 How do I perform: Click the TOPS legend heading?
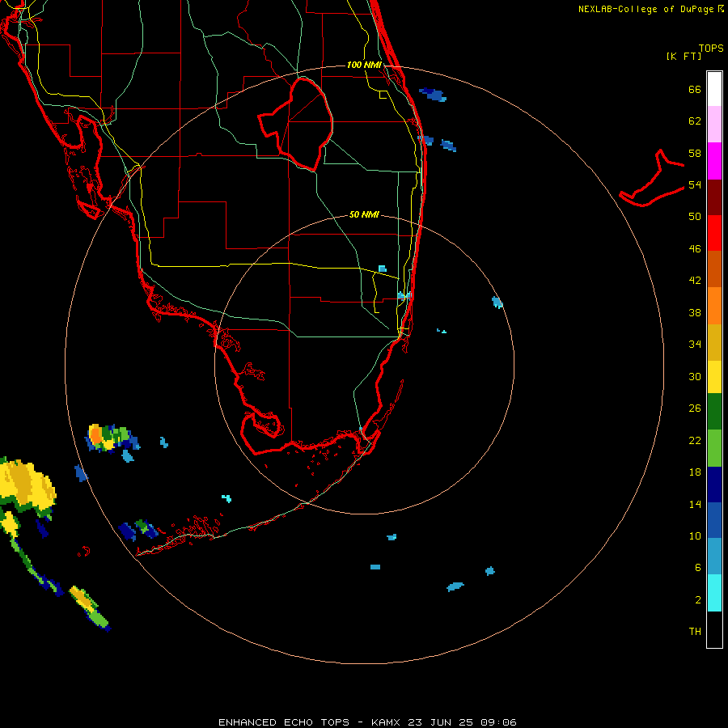[711, 48]
